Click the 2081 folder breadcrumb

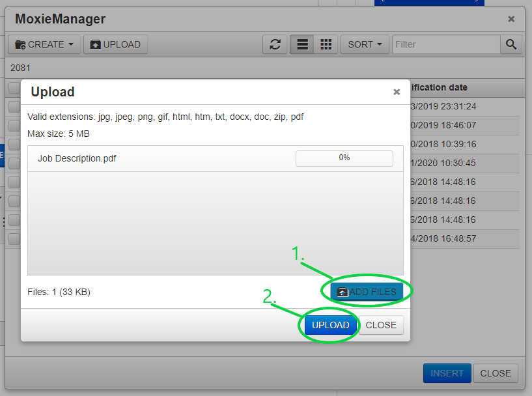[20, 68]
